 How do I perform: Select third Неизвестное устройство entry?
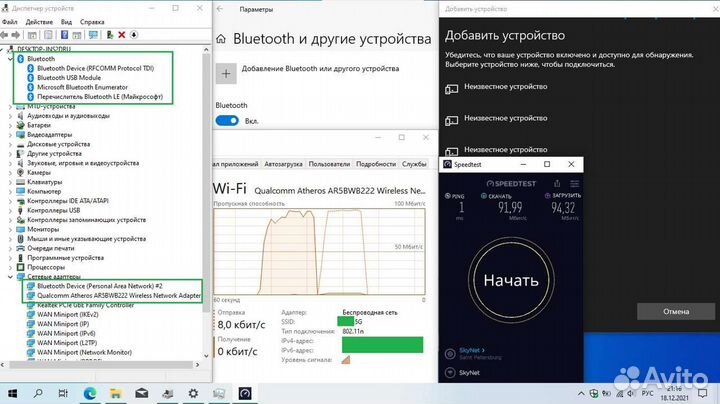coord(506,150)
